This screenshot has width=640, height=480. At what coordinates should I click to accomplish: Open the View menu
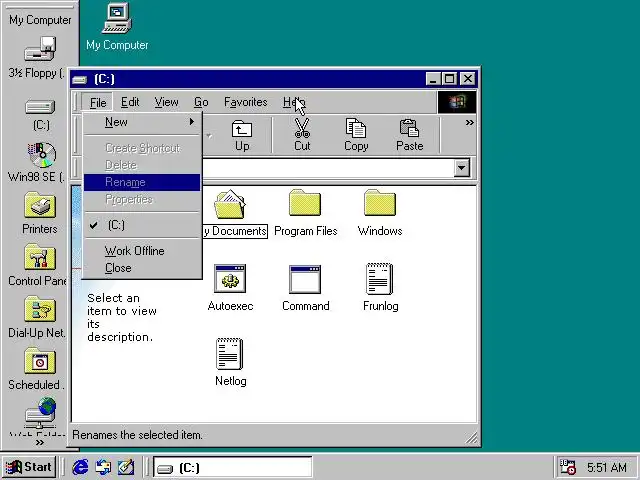(166, 102)
